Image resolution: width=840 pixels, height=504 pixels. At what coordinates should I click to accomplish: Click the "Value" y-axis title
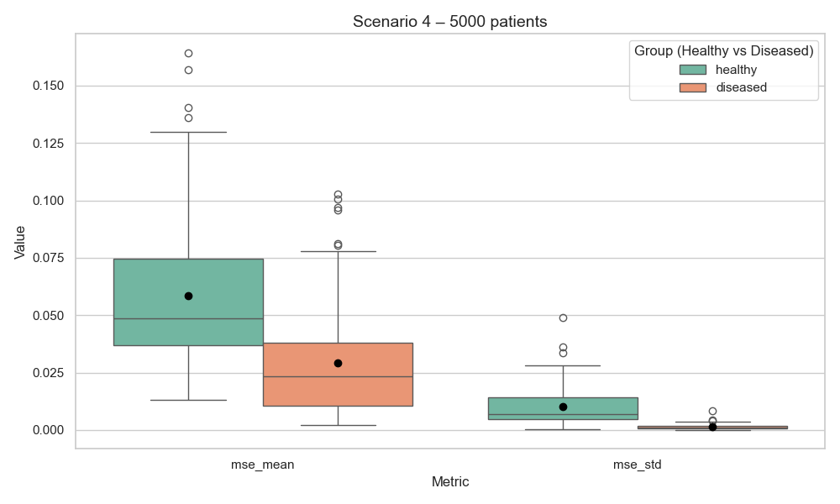point(20,241)
